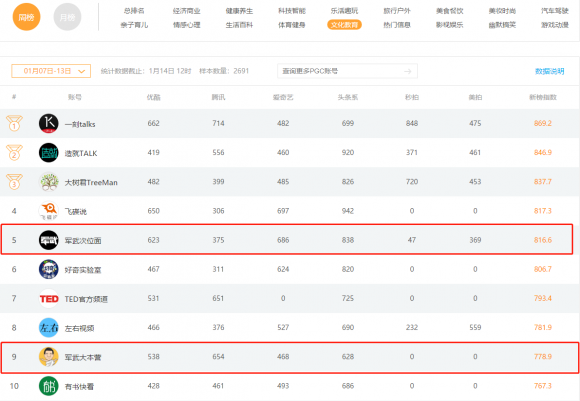Select the 情感心理 category
This screenshot has width=580, height=401.
click(x=187, y=25)
